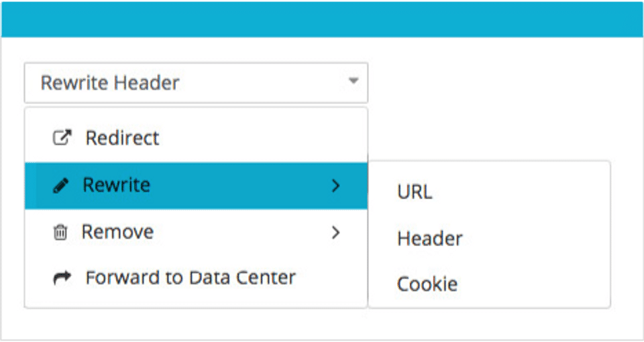The width and height of the screenshot is (644, 342).
Task: Click the trash can icon beside Remove
Action: click(x=60, y=233)
